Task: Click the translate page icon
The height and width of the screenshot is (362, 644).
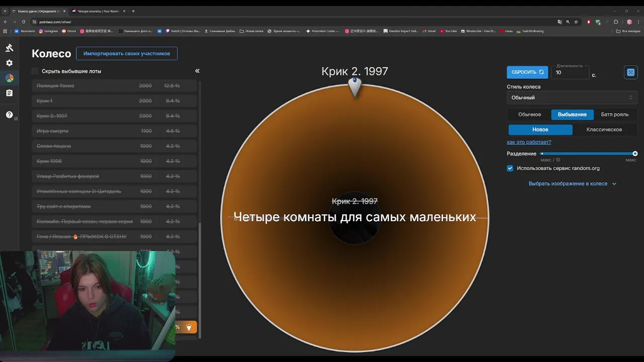Action: pyautogui.click(x=559, y=22)
